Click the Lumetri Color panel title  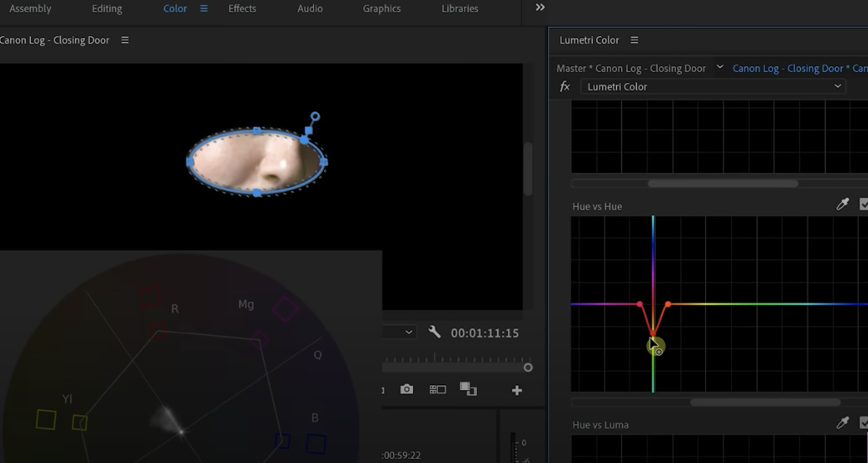click(589, 39)
